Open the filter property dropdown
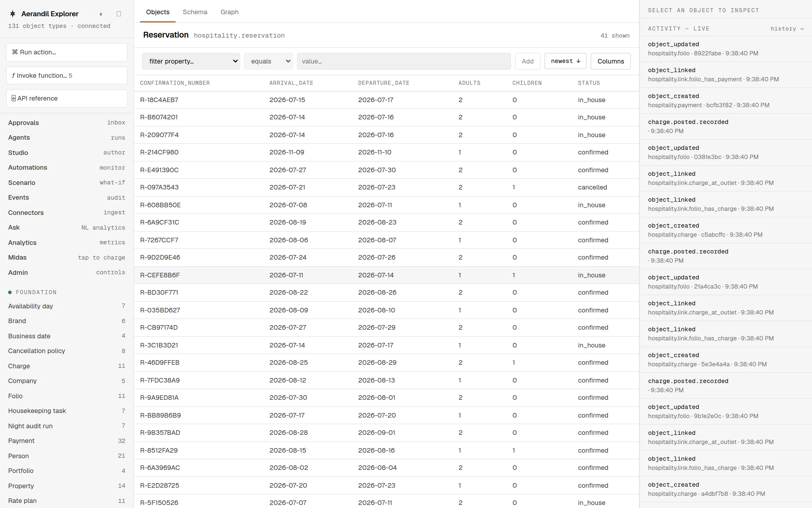This screenshot has width=812, height=508. [191, 61]
